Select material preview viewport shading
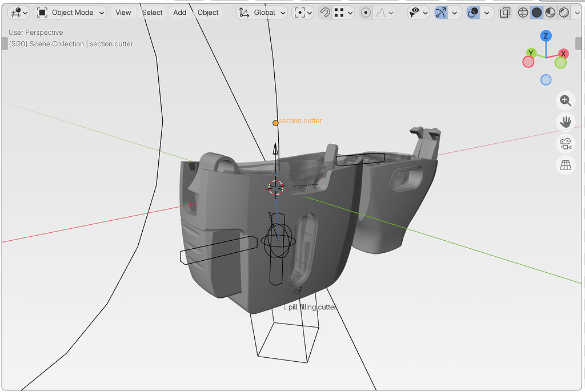The height and width of the screenshot is (392, 585). (550, 13)
